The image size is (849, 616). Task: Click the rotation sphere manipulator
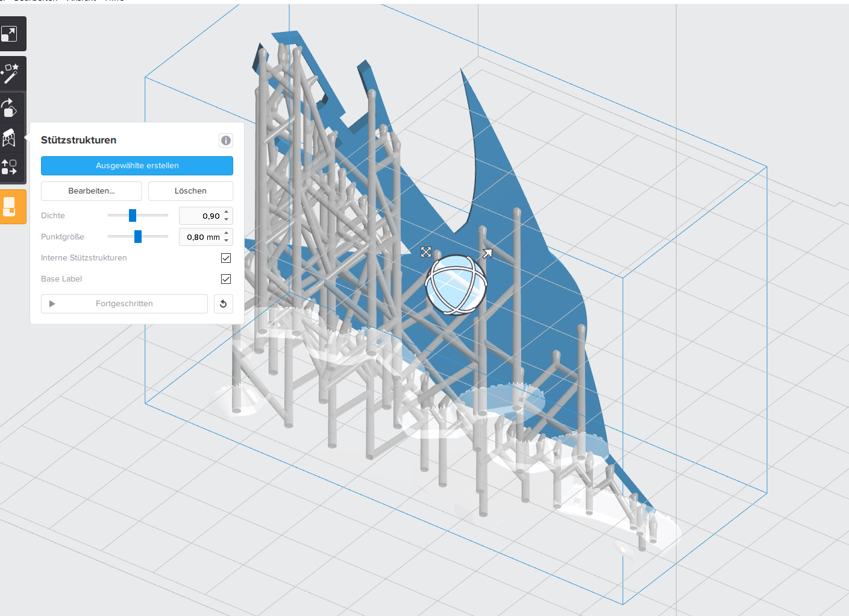(456, 284)
